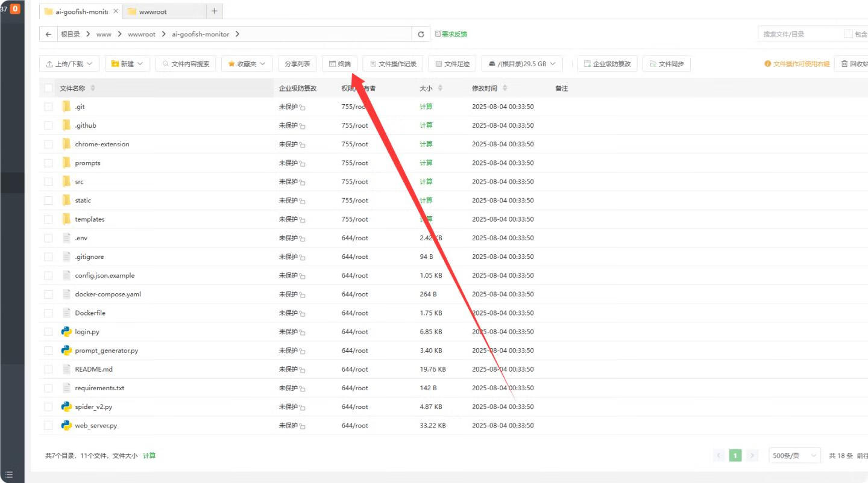Click the refresh icon beside path bar

pos(421,34)
